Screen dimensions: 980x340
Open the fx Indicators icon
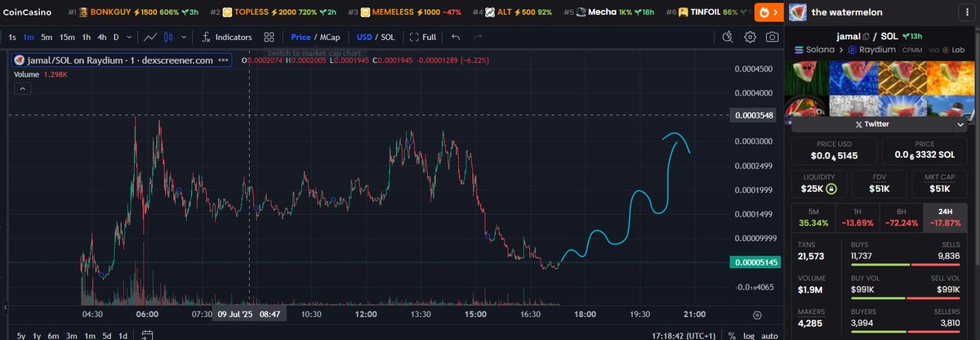tap(207, 37)
